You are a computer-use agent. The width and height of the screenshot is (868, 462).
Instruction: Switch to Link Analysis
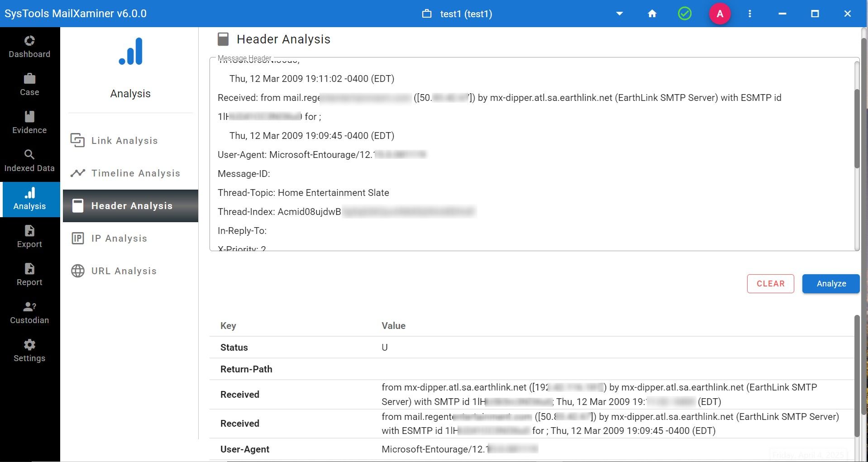click(x=130, y=141)
